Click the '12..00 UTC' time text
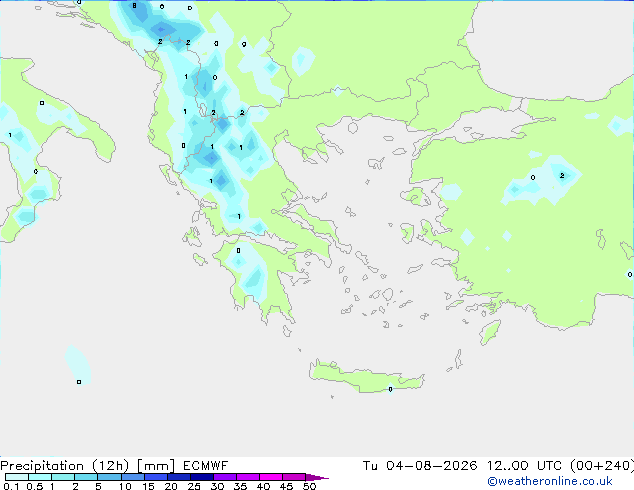The height and width of the screenshot is (490, 634). [x=524, y=466]
